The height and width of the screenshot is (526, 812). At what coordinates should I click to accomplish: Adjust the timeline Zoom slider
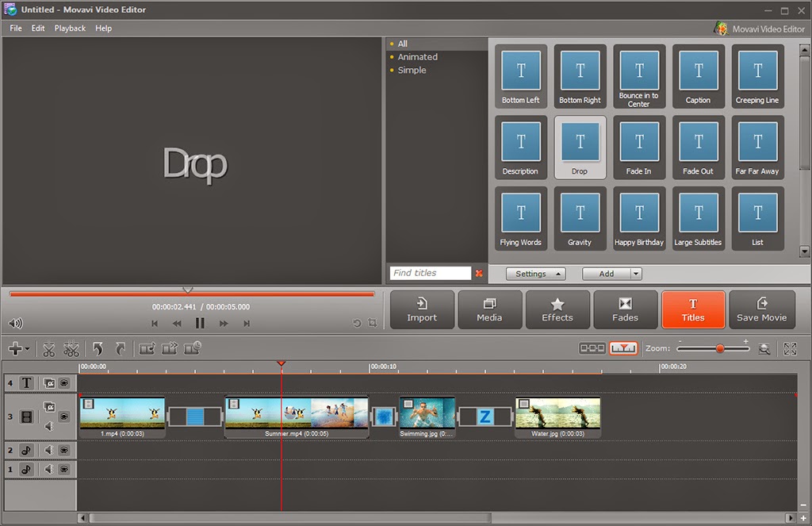722,347
